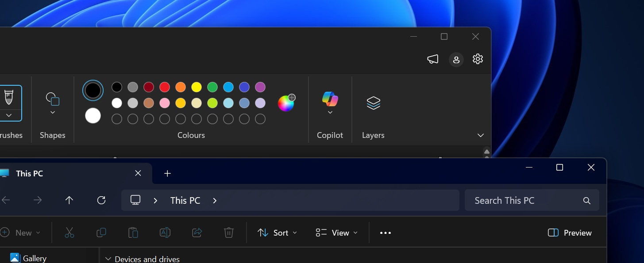The height and width of the screenshot is (263, 644).
Task: Click the Cut scissors icon
Action: coord(69,233)
